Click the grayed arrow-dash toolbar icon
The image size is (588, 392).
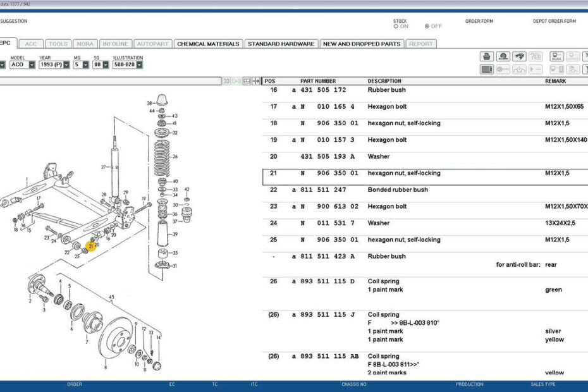pos(536,70)
